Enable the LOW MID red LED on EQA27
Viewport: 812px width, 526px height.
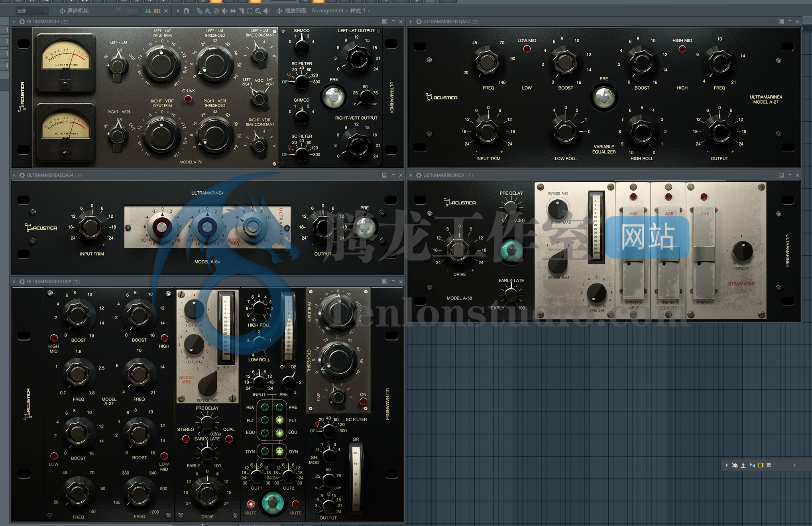tap(527, 49)
